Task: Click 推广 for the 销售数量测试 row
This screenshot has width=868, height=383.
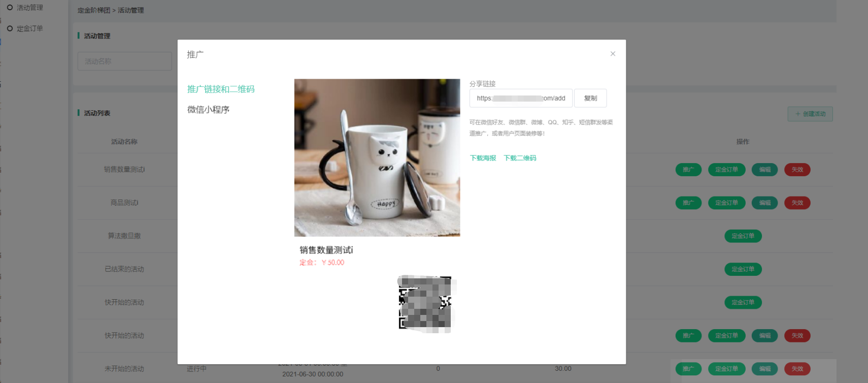Action: point(688,170)
